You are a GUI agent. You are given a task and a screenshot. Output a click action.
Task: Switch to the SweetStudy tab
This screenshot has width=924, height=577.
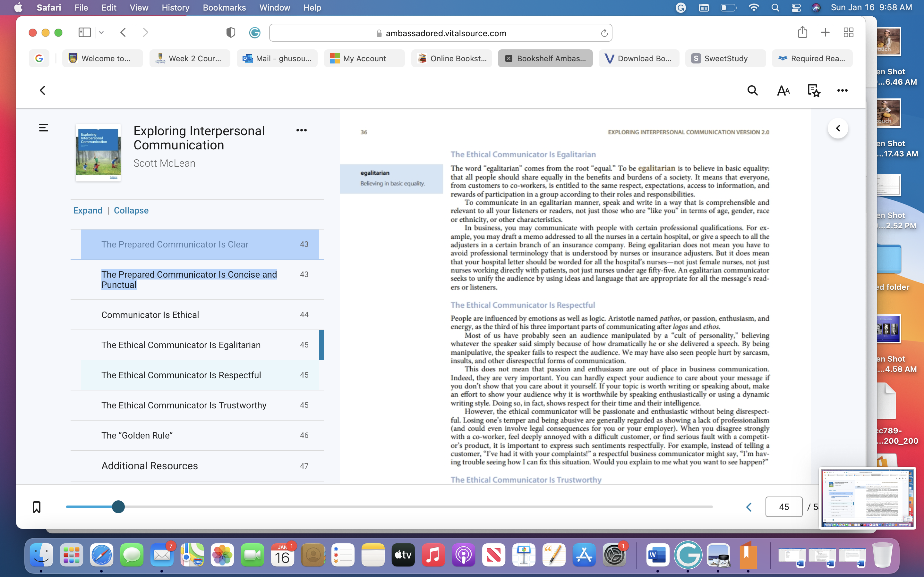(x=725, y=58)
